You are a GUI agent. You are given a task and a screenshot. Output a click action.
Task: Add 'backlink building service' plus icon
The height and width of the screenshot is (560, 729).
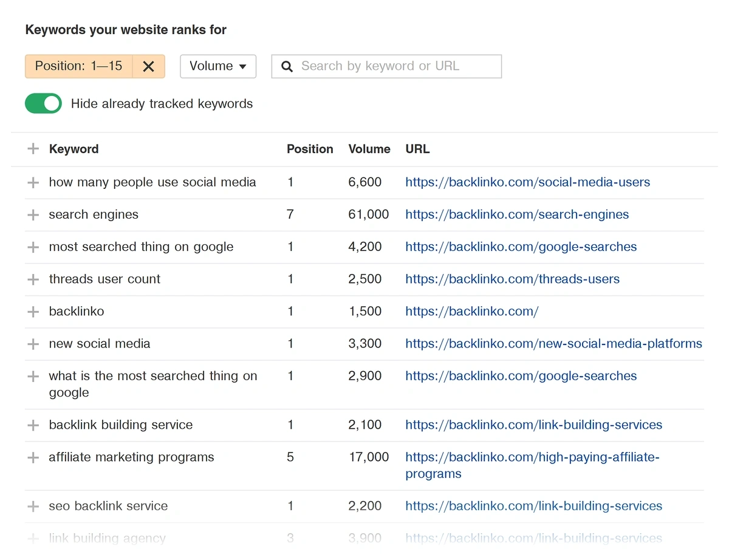(33, 425)
